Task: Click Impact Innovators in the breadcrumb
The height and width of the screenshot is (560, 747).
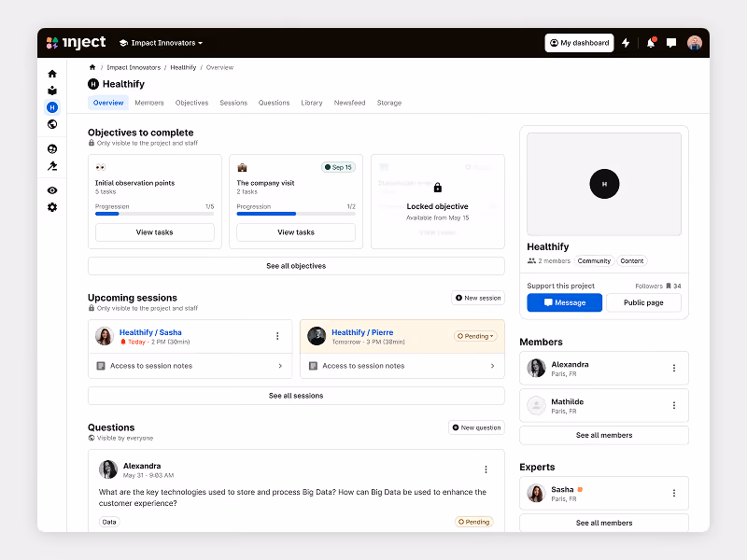Action: pos(134,67)
